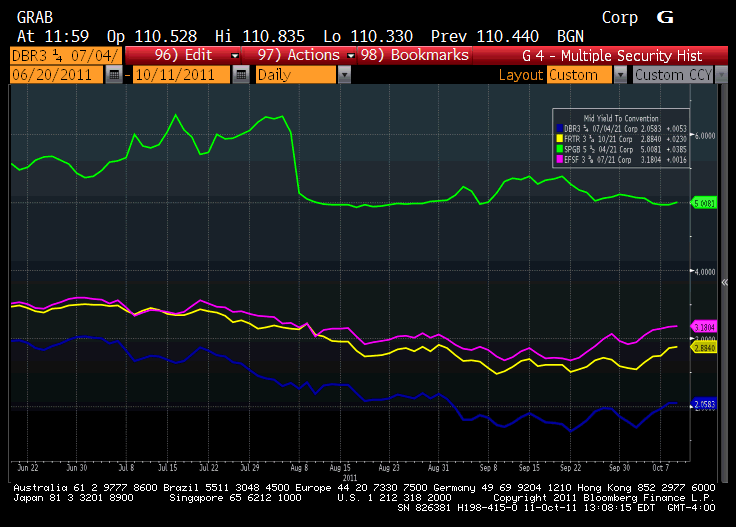Select the Daily periodicity box
The width and height of the screenshot is (736, 527).
296,75
